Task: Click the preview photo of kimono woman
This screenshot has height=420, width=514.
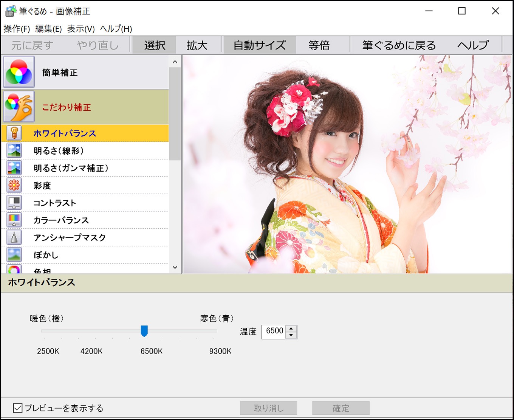Action: pos(347,164)
